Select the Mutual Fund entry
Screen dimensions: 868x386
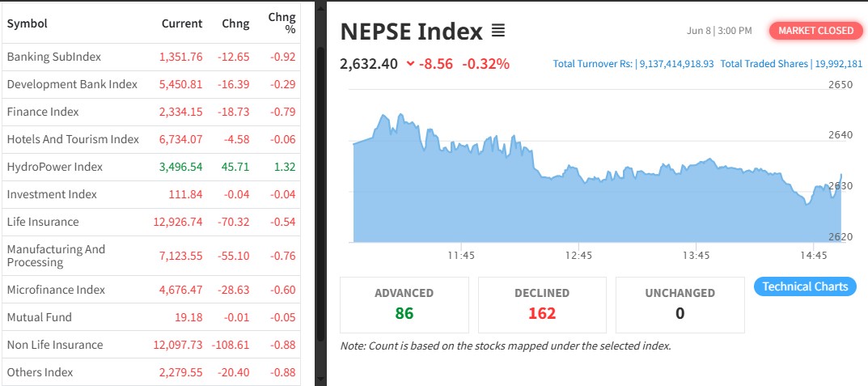[x=39, y=317]
